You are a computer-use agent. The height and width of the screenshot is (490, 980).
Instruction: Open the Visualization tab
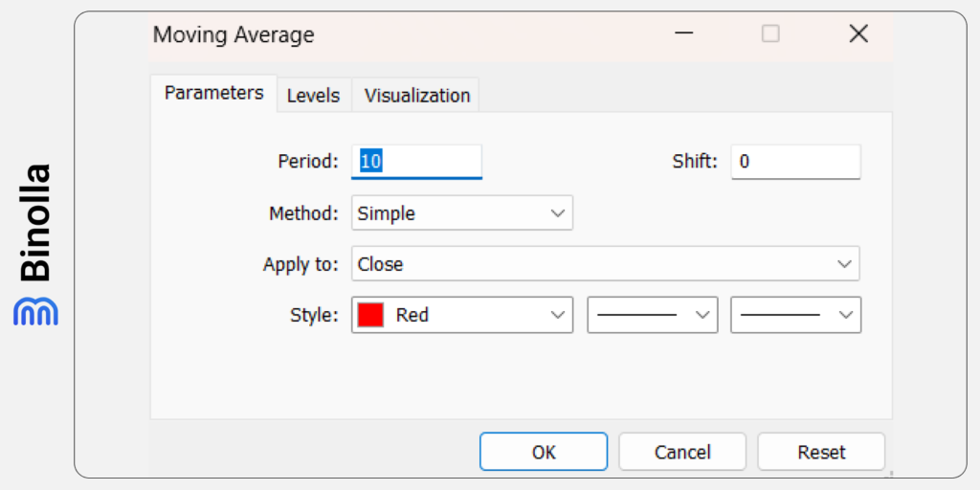417,96
